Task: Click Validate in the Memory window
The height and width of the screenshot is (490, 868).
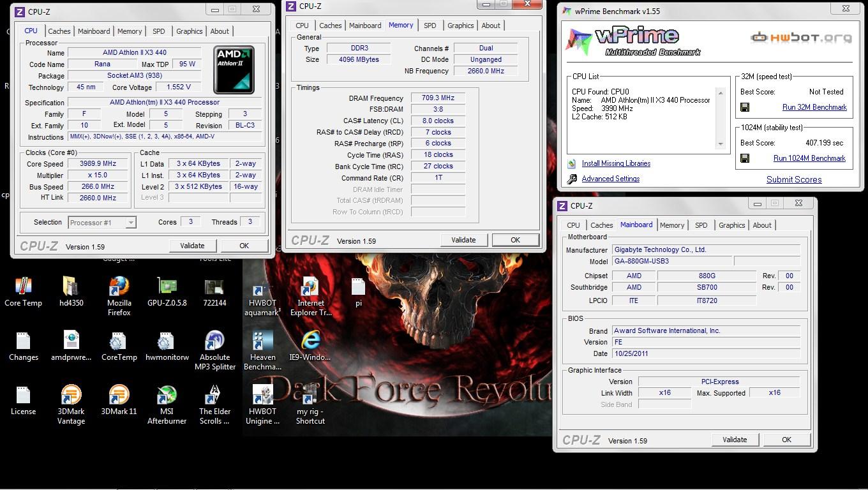Action: pyautogui.click(x=463, y=240)
